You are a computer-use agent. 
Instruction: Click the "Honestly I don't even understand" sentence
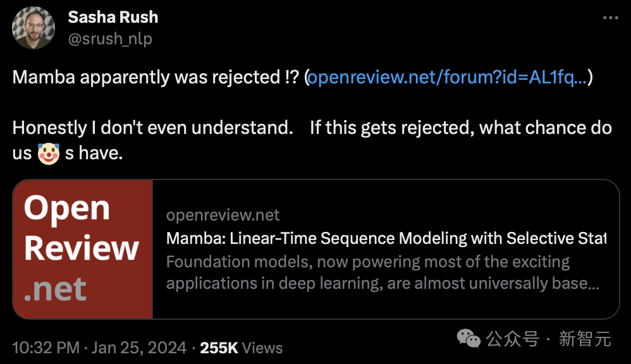click(x=152, y=128)
